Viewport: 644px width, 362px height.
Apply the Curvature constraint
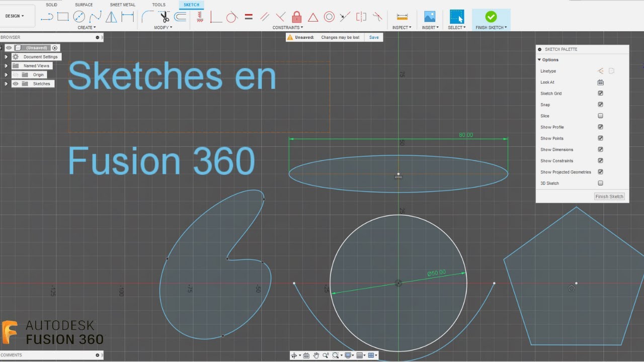coord(377,17)
